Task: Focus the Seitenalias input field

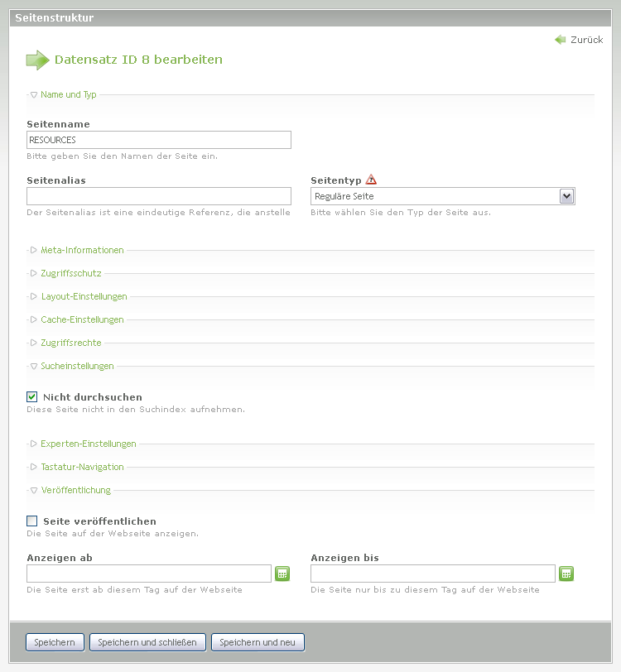Action: 159,196
